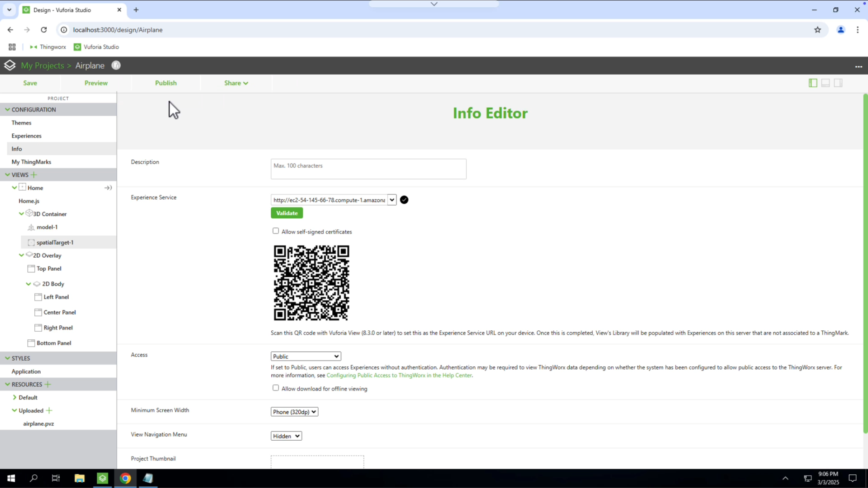Collapse the 2D Body tree node
This screenshot has width=868, height=488.
click(x=28, y=284)
